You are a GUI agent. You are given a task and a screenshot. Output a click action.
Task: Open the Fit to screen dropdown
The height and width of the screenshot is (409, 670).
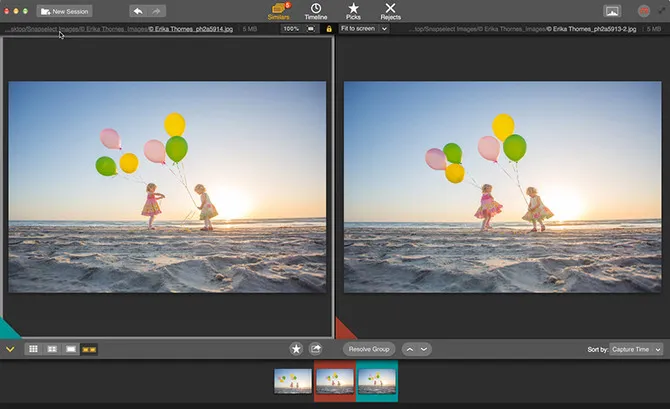pyautogui.click(x=364, y=29)
